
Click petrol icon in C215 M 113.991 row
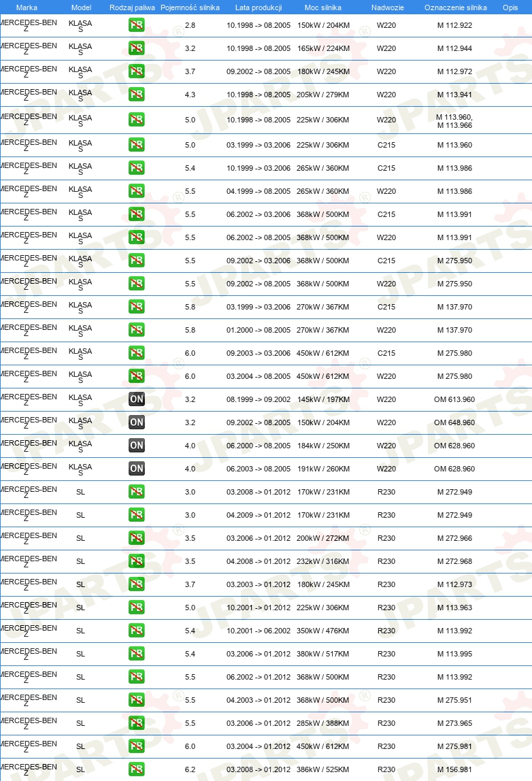point(137,214)
